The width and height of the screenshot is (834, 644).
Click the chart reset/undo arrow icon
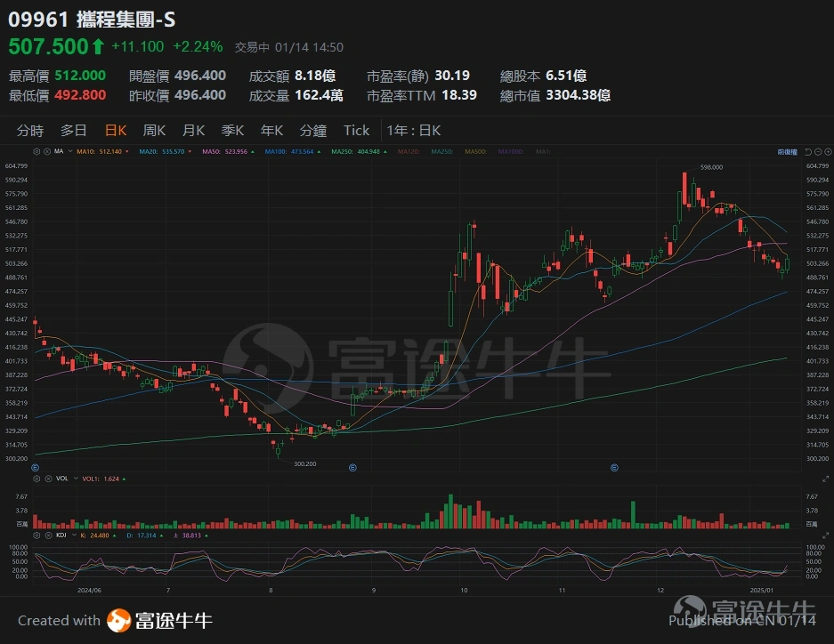point(808,152)
